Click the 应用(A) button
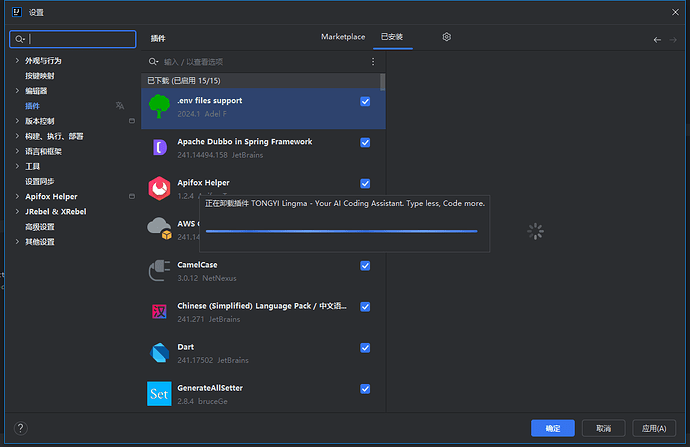The height and width of the screenshot is (447, 690). [654, 428]
